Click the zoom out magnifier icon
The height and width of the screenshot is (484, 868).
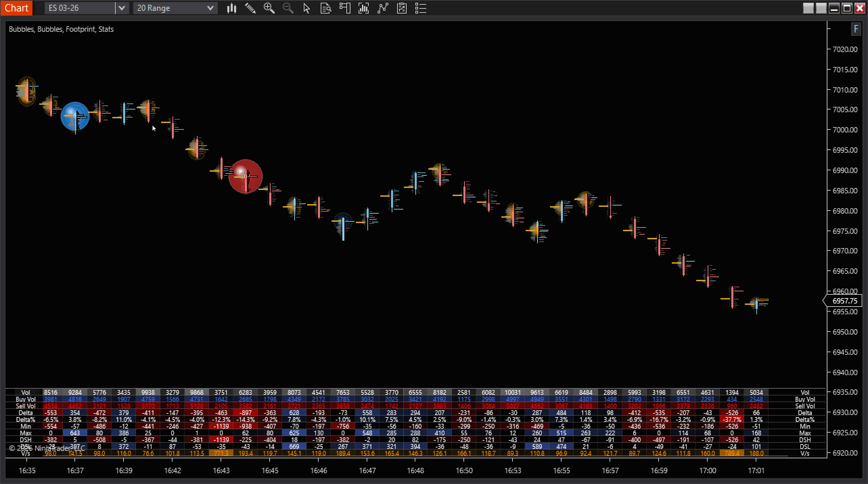(x=288, y=8)
